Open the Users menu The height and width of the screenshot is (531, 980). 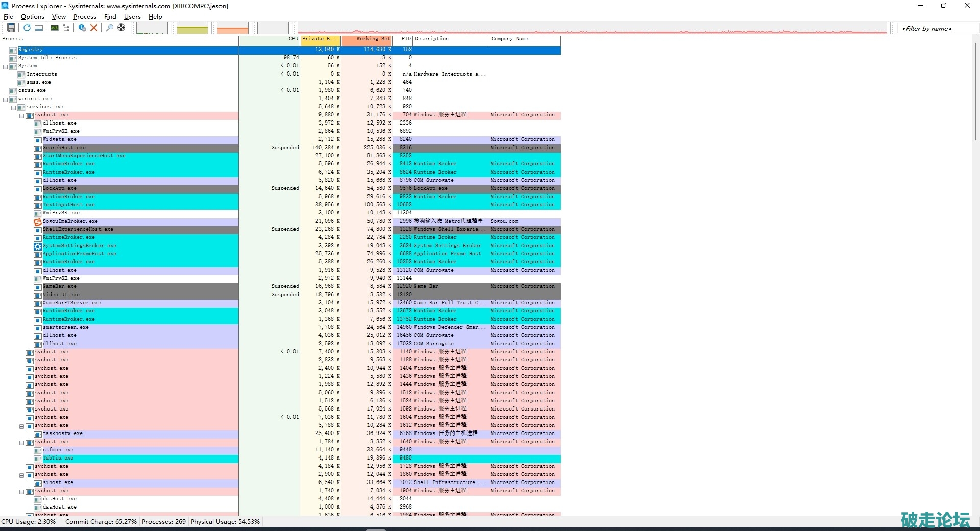[x=132, y=16]
